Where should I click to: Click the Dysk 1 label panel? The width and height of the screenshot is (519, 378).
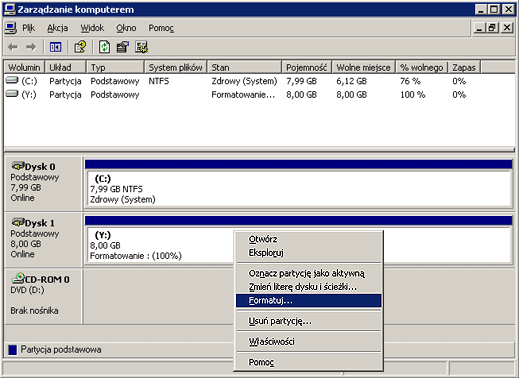pyautogui.click(x=43, y=239)
